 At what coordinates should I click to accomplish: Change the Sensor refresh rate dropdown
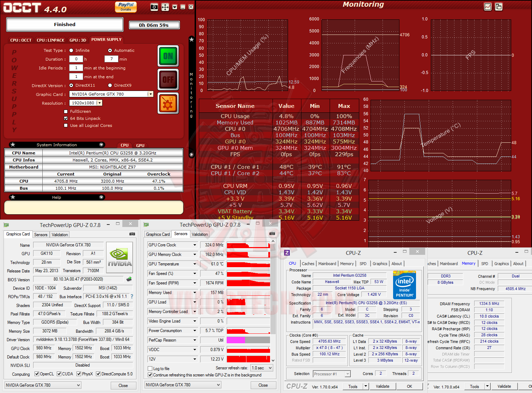click(x=262, y=368)
